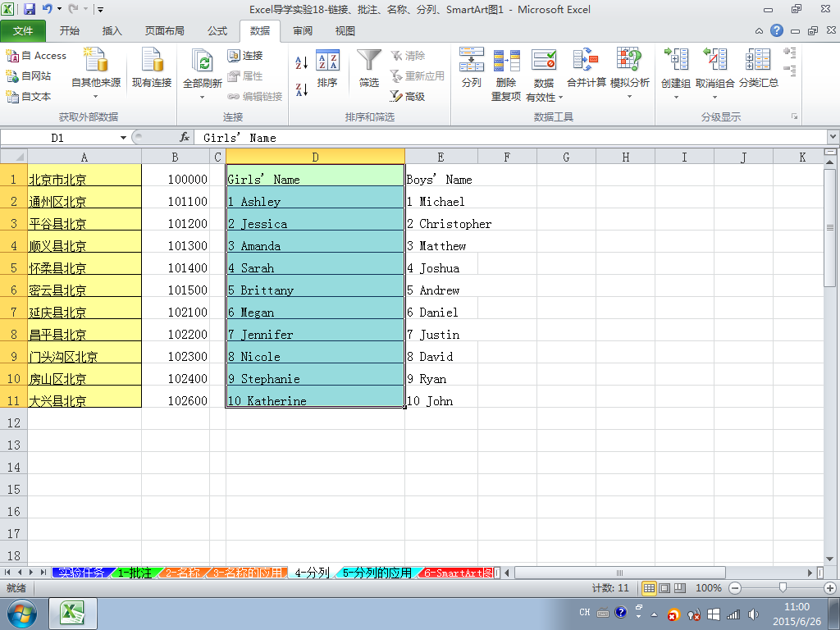Click the From Web (自网站) icon
This screenshot has height=630, width=840.
coord(11,76)
